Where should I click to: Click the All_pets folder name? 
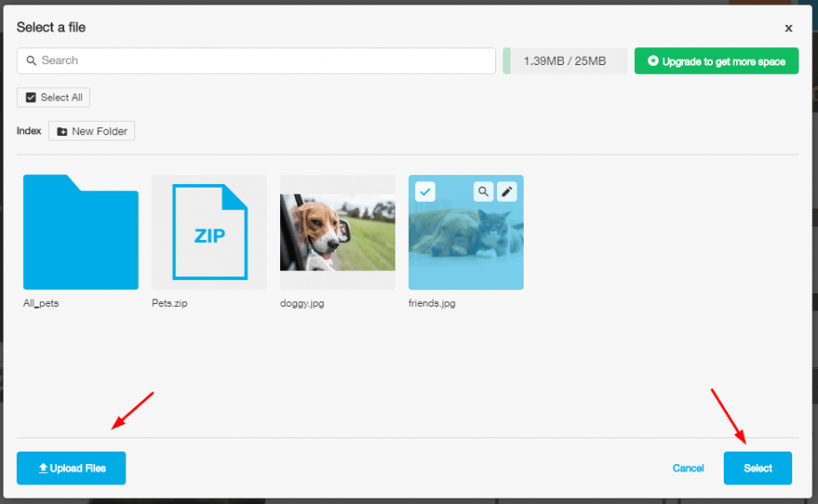41,303
